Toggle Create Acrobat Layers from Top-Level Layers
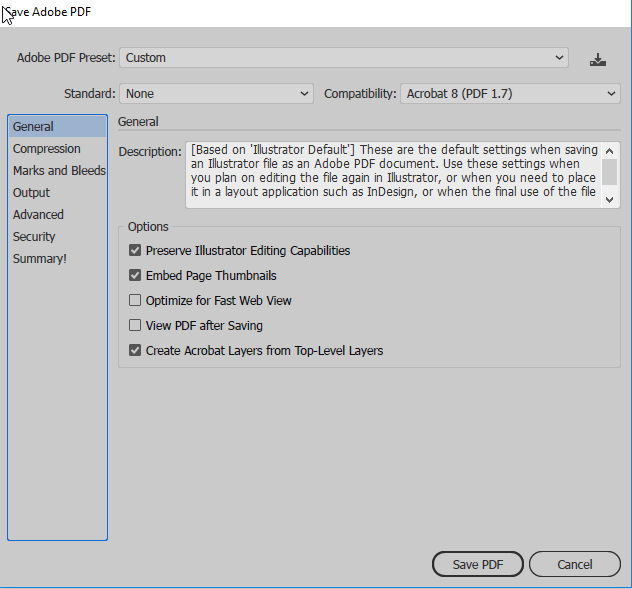The image size is (632, 589). click(x=135, y=350)
